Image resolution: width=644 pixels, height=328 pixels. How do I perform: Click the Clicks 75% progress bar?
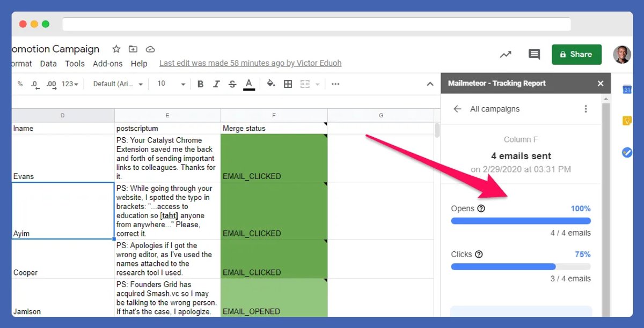click(x=521, y=266)
